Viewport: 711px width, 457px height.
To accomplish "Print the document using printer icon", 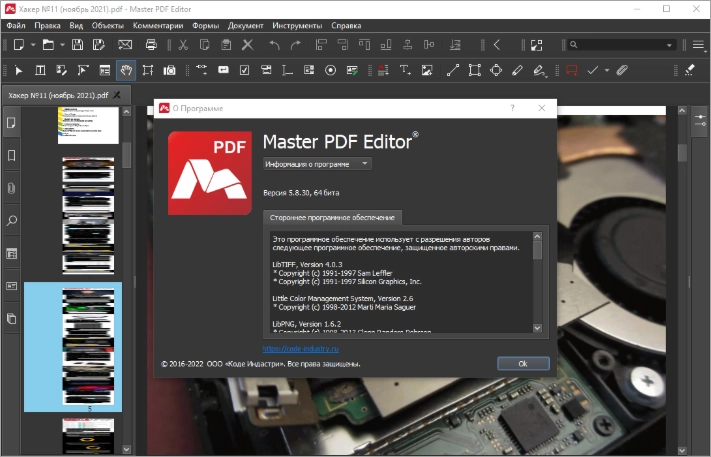I will click(x=151, y=45).
